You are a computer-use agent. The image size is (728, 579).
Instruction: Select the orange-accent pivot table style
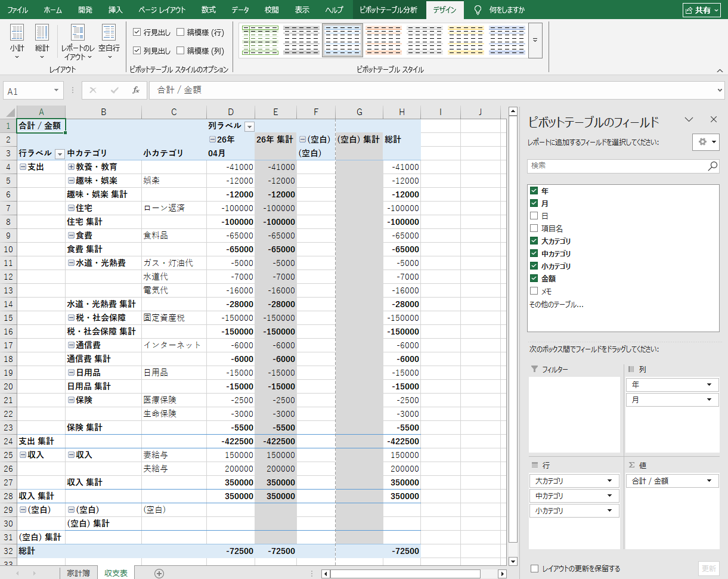point(383,40)
